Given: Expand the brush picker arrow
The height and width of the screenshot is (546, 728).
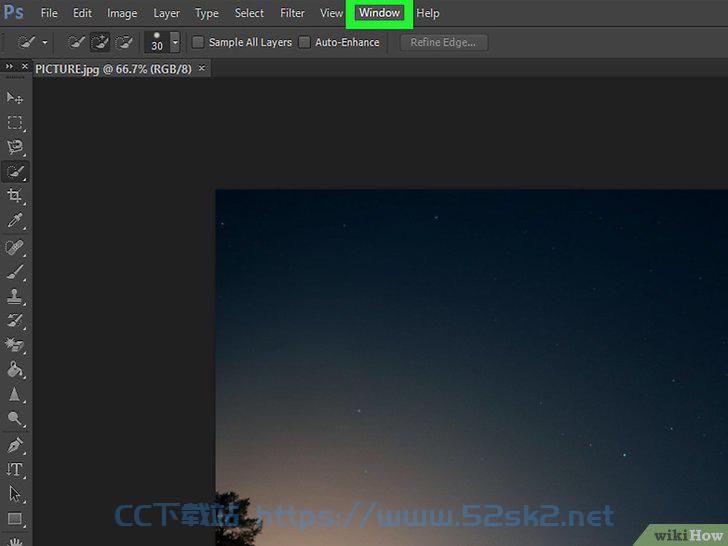Looking at the screenshot, I should click(175, 42).
